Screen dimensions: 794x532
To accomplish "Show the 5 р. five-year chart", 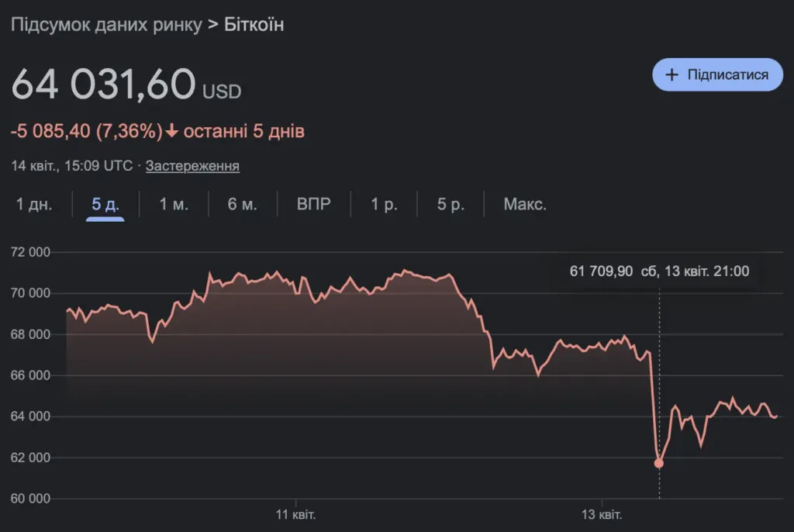I will pyautogui.click(x=451, y=205).
